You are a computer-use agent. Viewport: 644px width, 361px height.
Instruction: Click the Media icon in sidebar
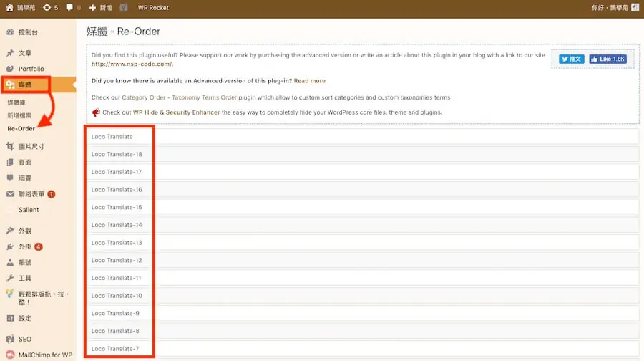pyautogui.click(x=10, y=85)
